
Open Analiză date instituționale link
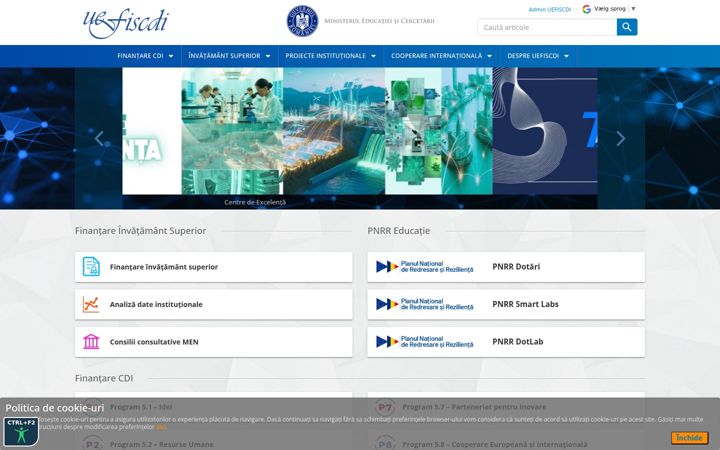156,304
